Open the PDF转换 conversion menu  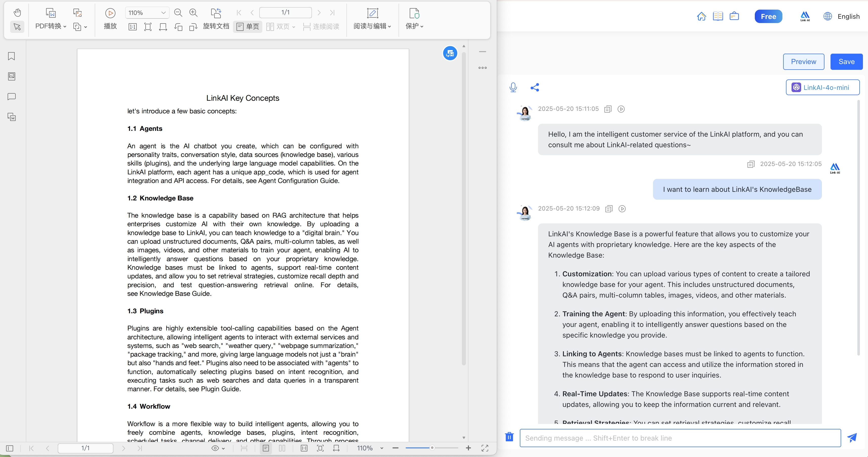click(51, 26)
